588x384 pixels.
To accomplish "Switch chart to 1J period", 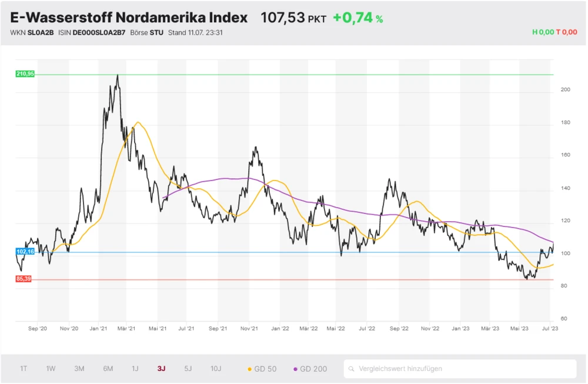I will tap(135, 369).
